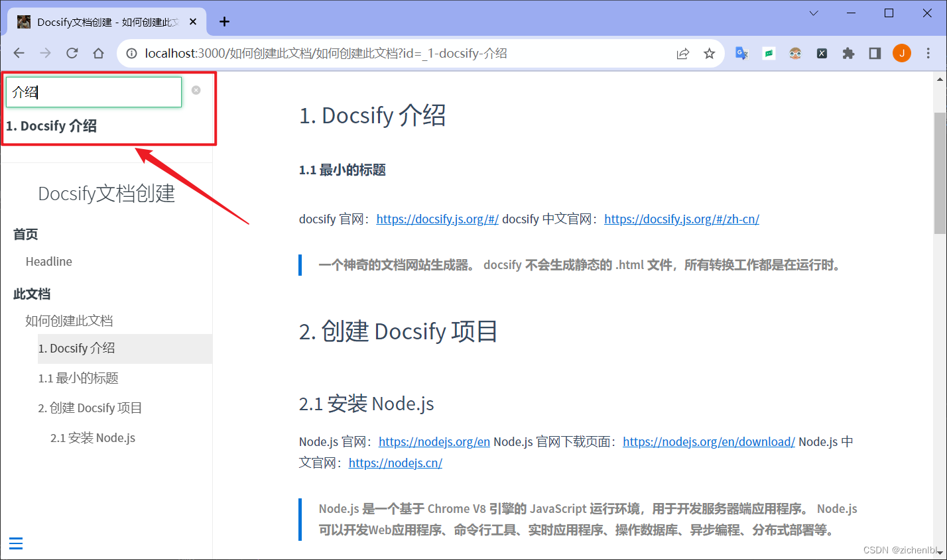Image resolution: width=947 pixels, height=560 pixels.
Task: Select highlighted sidebar item 1. Docsify 介绍
Action: coord(125,349)
